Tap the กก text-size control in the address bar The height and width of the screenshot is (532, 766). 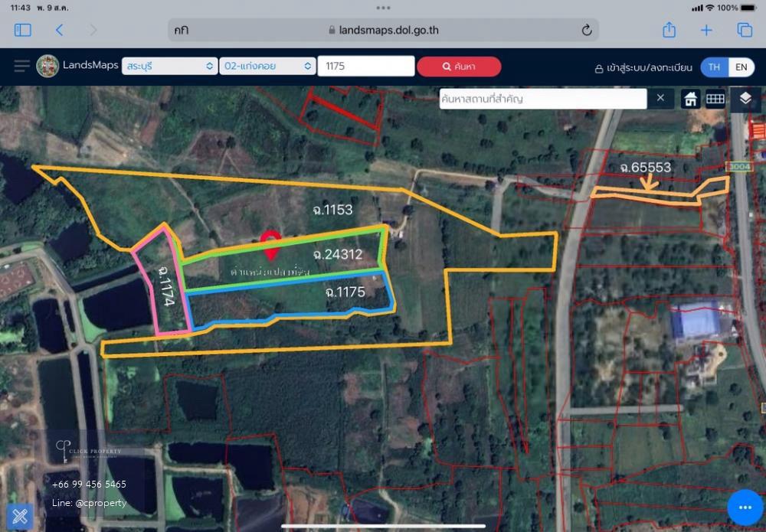click(182, 31)
